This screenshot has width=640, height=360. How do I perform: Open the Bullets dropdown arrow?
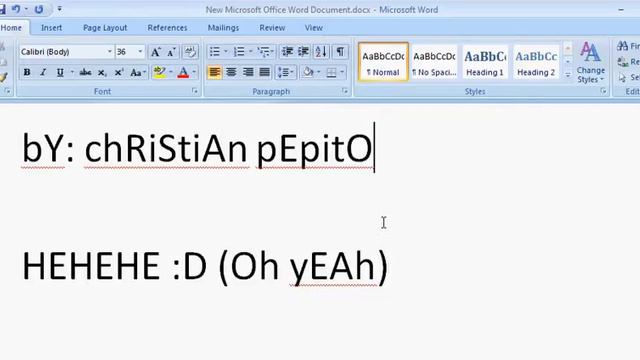[226, 52]
